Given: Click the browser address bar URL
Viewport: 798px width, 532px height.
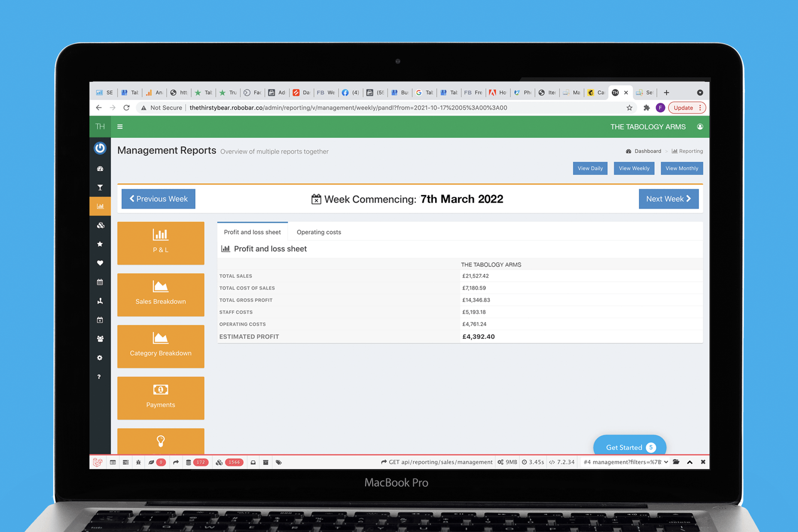Looking at the screenshot, I should (x=348, y=108).
